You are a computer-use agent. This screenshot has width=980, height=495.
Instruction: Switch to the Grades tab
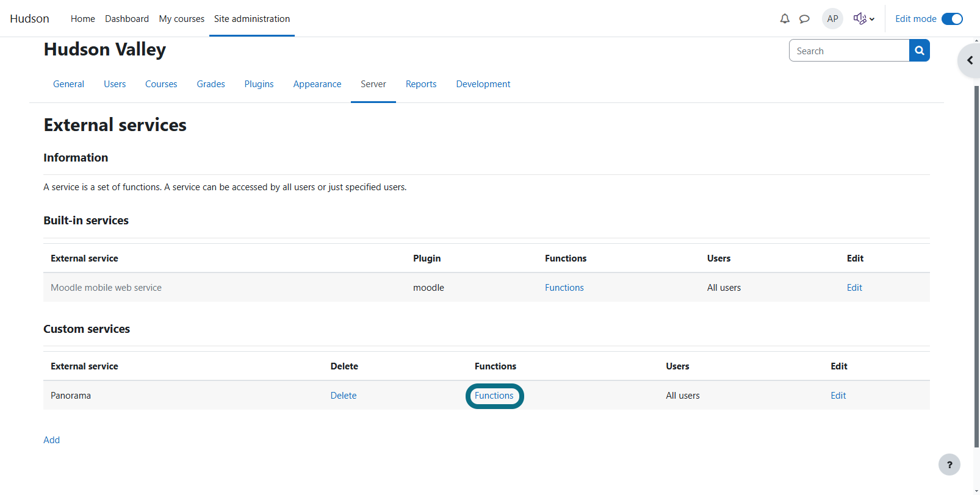(x=211, y=84)
